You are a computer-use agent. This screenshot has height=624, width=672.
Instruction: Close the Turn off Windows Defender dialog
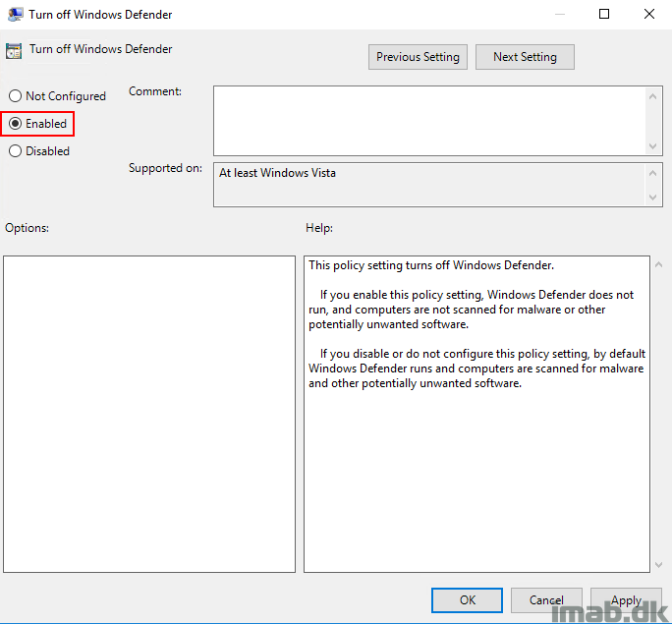point(649,14)
